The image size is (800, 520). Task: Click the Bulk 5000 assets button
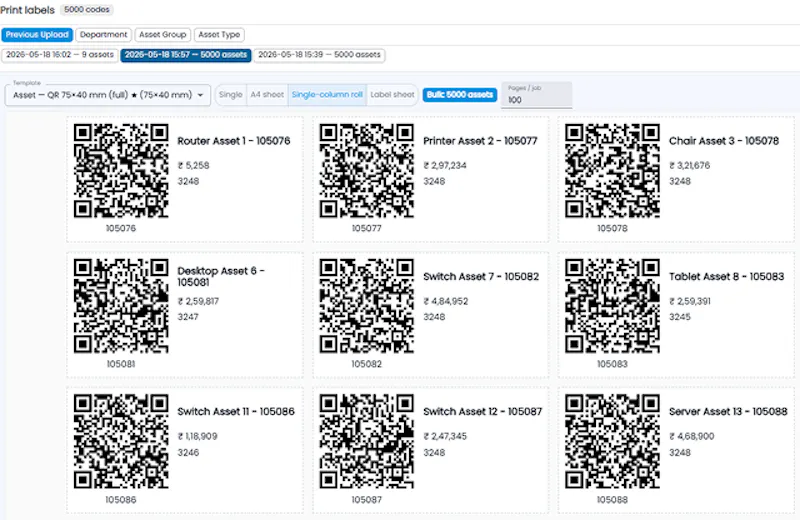460,95
